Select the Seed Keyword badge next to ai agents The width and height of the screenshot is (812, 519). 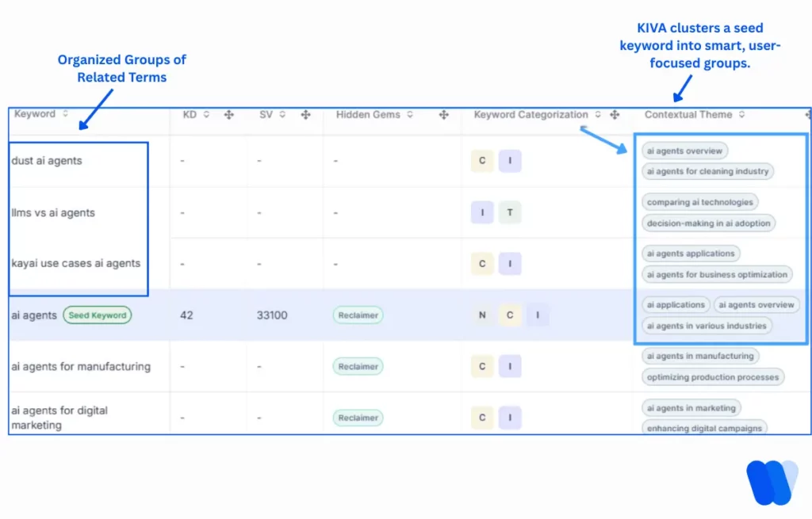(x=97, y=315)
